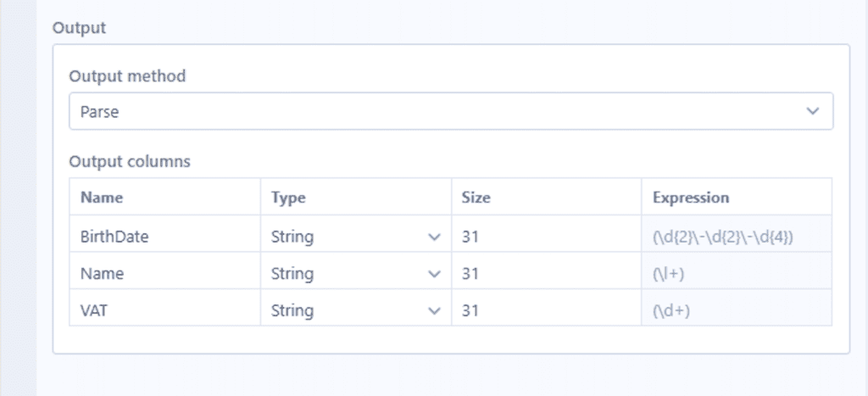This screenshot has width=868, height=396.
Task: Click the Output method label
Action: pos(127,76)
